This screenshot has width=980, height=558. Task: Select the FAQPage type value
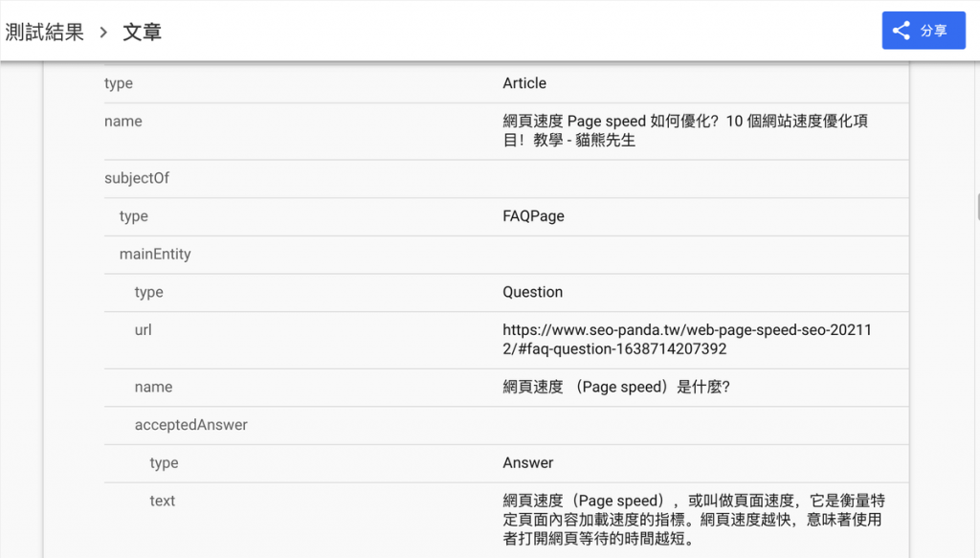[533, 216]
